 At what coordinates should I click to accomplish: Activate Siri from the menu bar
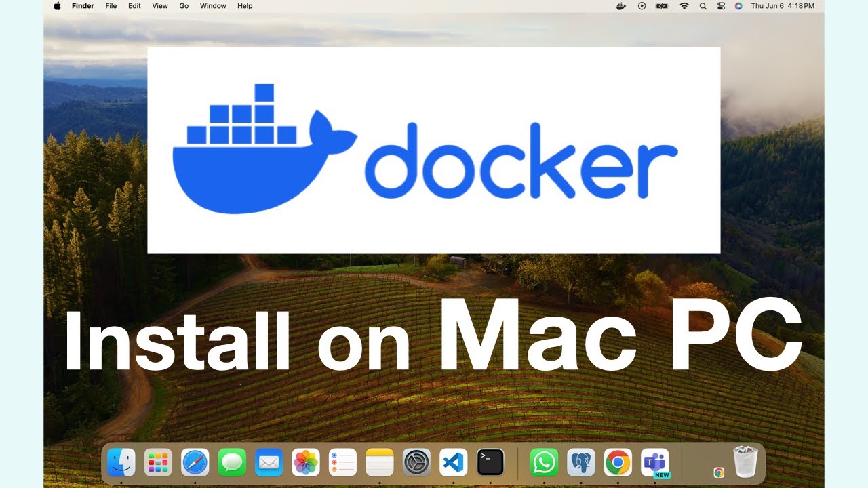738,6
